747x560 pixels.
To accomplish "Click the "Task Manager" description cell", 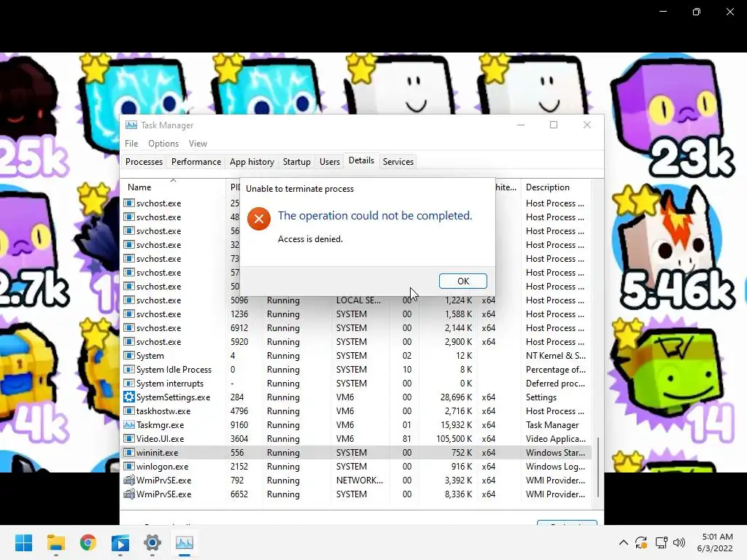I will click(552, 425).
